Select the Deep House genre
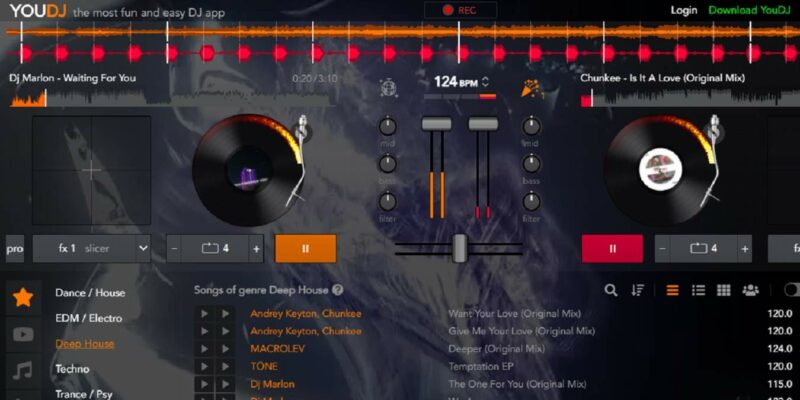 (85, 344)
